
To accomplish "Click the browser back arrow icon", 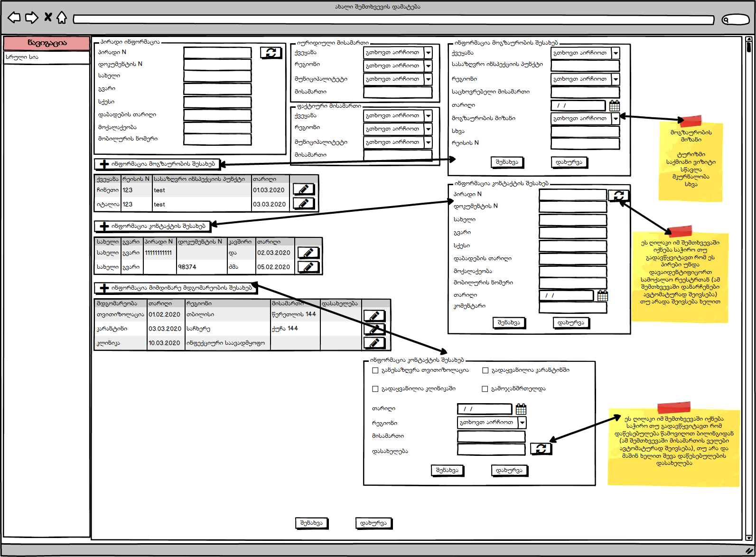I will tap(14, 18).
